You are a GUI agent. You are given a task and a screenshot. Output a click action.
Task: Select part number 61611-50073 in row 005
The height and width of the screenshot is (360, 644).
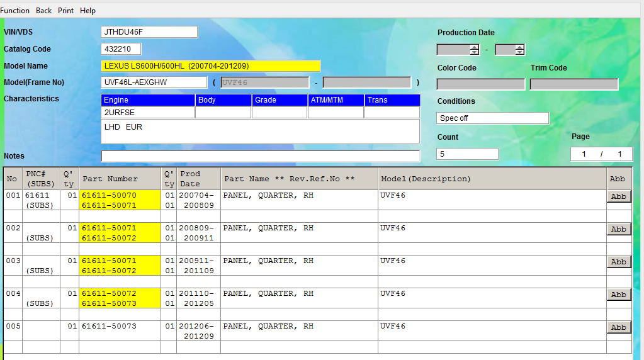point(109,327)
